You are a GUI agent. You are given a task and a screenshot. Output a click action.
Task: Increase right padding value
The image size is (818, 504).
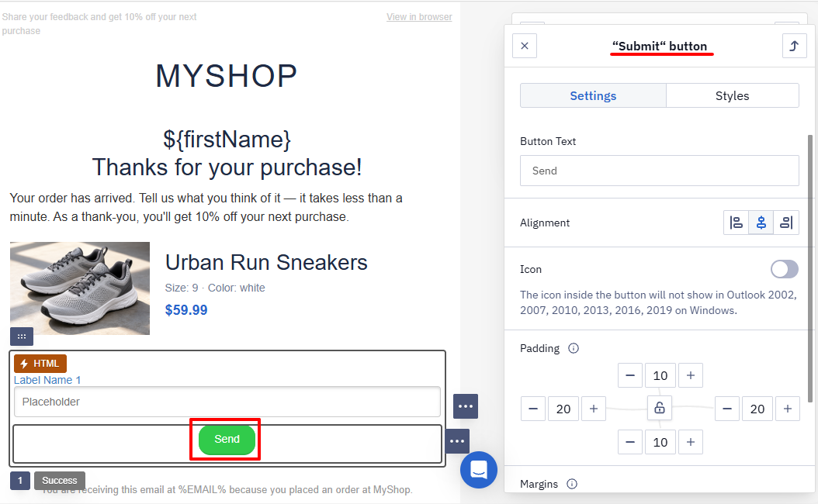tap(788, 409)
